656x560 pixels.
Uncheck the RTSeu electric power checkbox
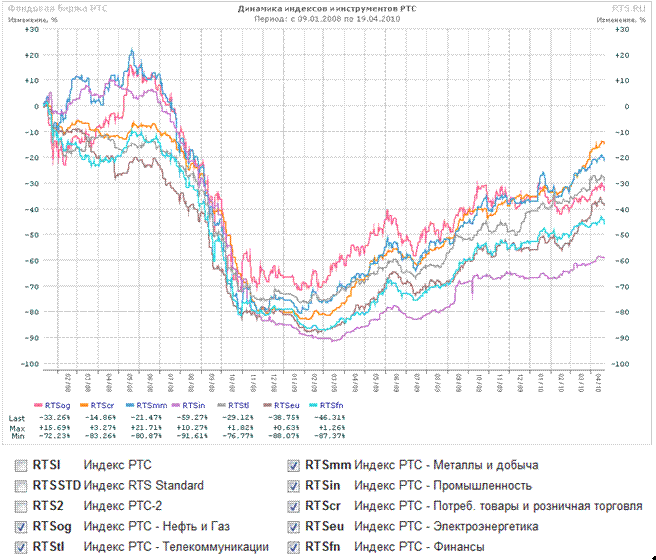click(293, 527)
